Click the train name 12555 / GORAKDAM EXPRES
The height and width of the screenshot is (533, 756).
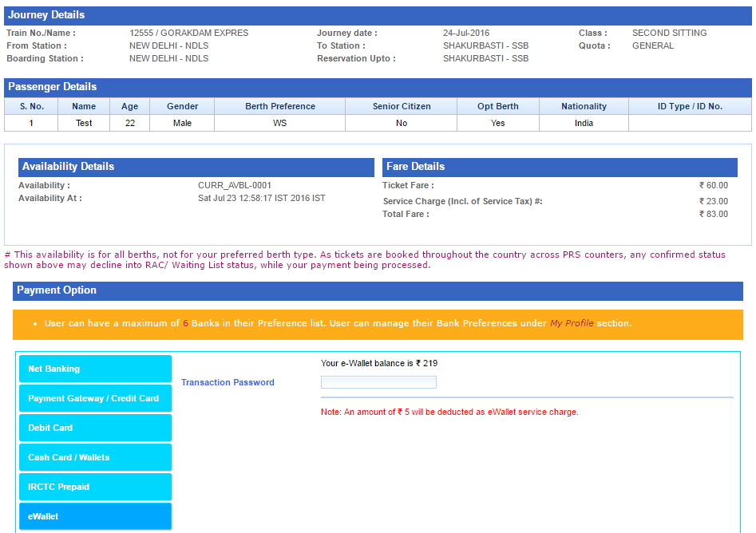[188, 33]
